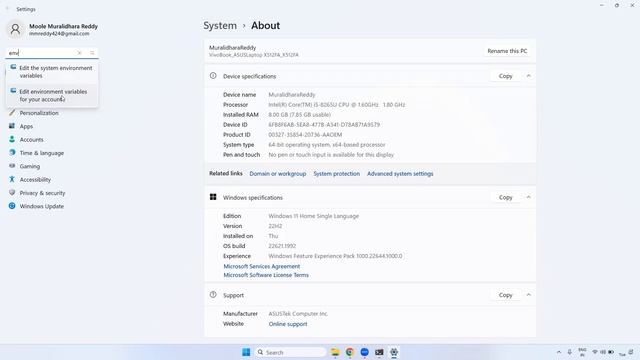The width and height of the screenshot is (640, 360).
Task: Click the Windows logo beside Windows specifications
Action: coord(213,197)
